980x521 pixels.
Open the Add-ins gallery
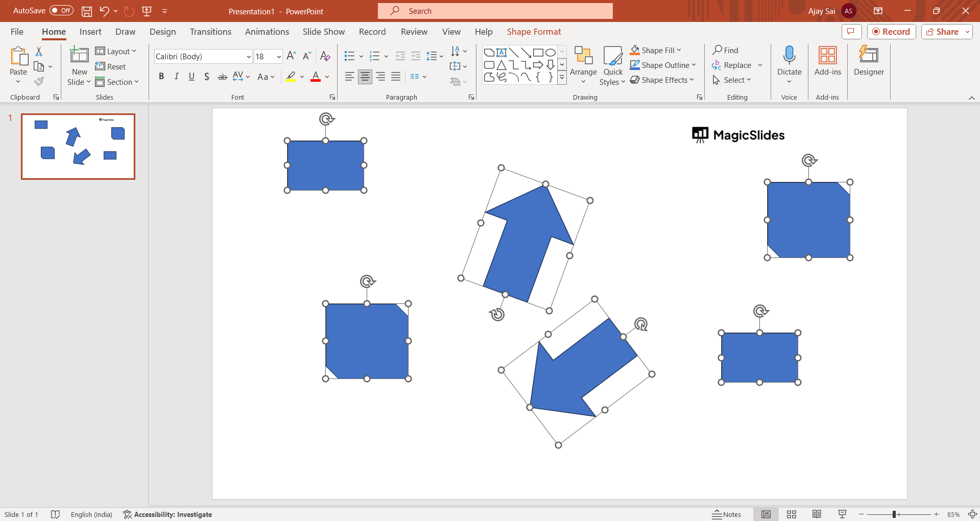[828, 61]
